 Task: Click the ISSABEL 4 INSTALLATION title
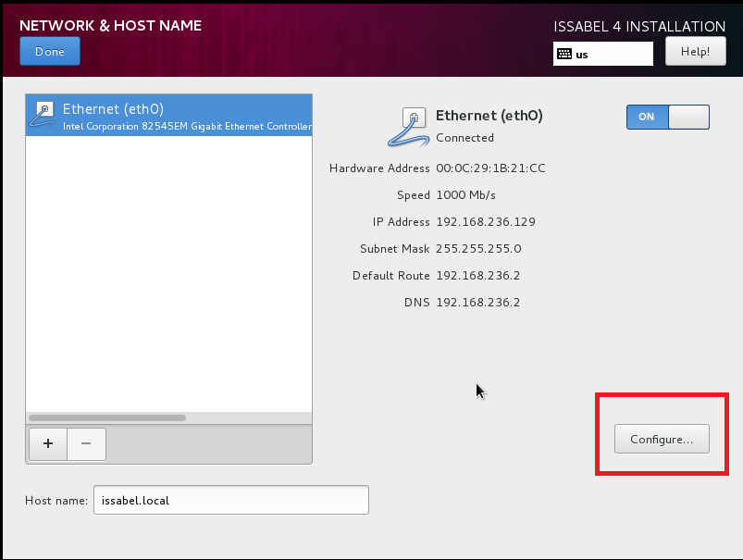coord(638,27)
